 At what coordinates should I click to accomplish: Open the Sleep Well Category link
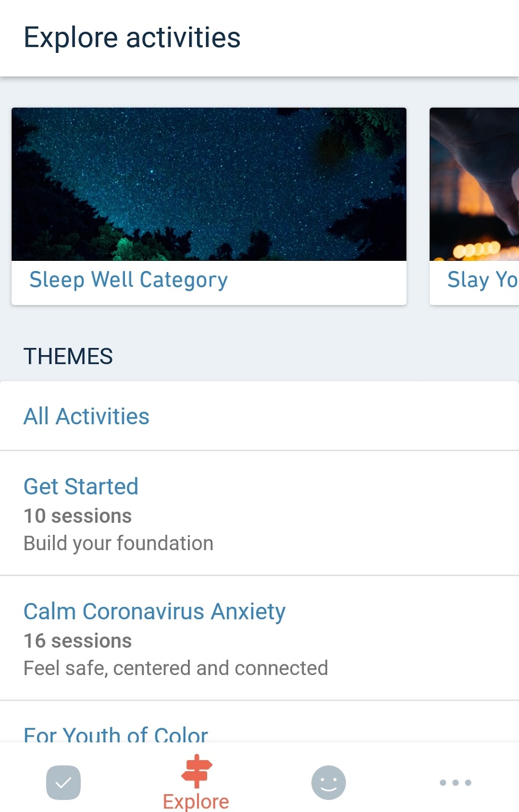coord(128,280)
